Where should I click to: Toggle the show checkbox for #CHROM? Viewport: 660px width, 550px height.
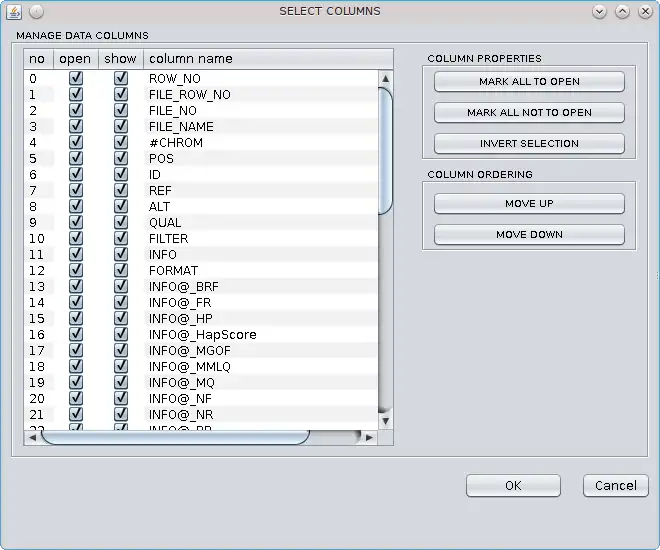(x=121, y=142)
